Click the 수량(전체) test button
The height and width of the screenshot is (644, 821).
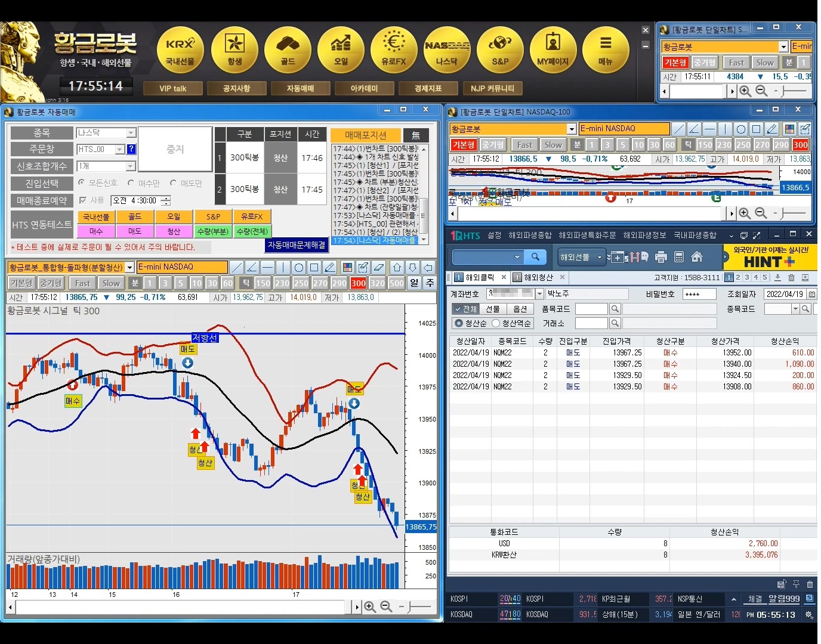[252, 231]
